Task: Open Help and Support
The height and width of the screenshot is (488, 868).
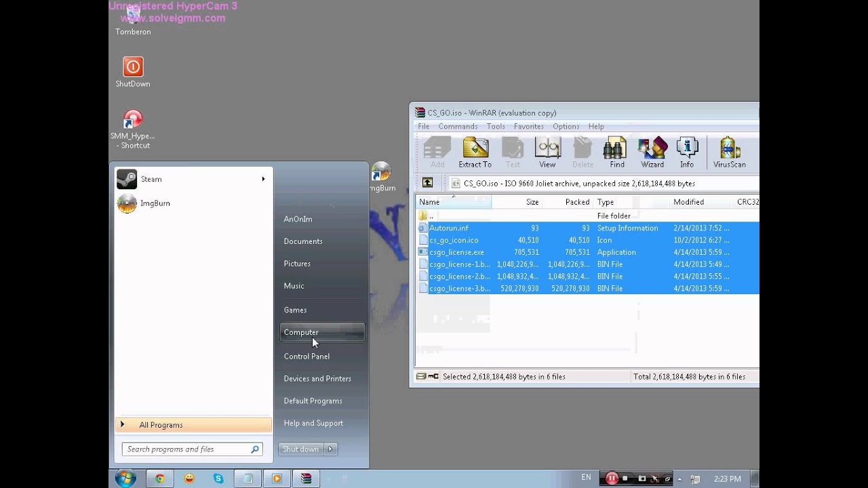Action: [313, 424]
